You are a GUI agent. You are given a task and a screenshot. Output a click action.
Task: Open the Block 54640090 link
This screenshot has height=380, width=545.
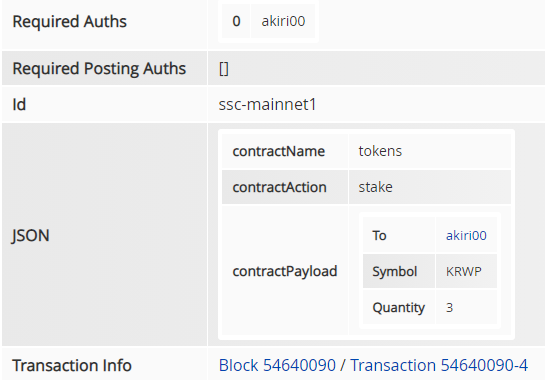(x=277, y=365)
